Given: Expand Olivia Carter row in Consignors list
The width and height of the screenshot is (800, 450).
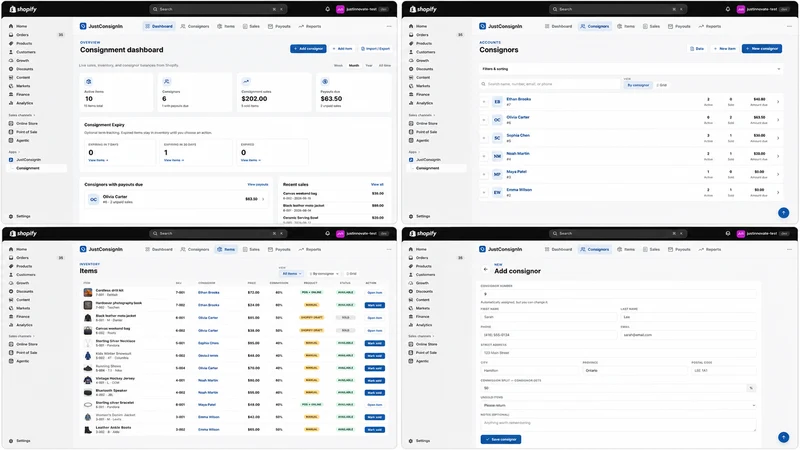Looking at the screenshot, I should click(x=484, y=120).
